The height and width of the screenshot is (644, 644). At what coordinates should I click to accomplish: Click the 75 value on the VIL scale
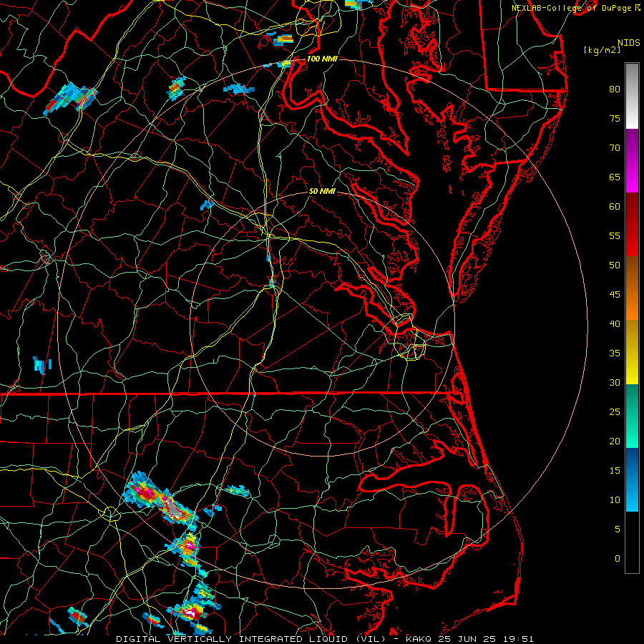pyautogui.click(x=615, y=118)
